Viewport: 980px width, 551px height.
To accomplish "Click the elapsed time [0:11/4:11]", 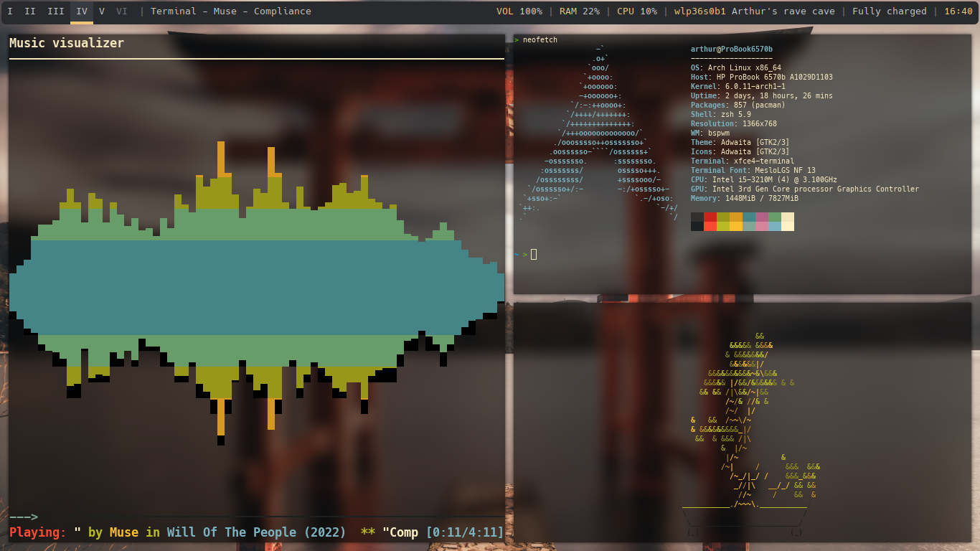I will coord(465,532).
